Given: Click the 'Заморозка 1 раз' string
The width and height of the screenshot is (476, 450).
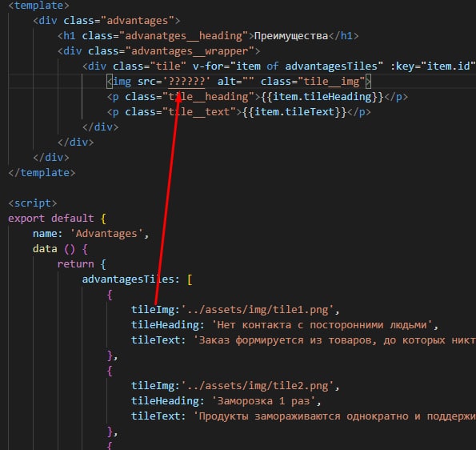Looking at the screenshot, I should [x=263, y=401].
